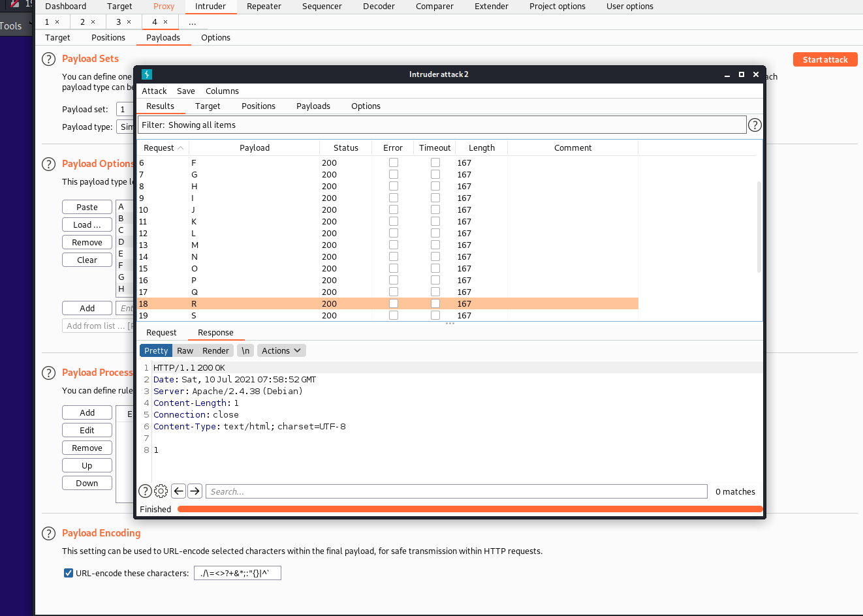Toggle Timeout checkbox for payload F row
Viewport: 863px width, 616px height.
coord(435,162)
